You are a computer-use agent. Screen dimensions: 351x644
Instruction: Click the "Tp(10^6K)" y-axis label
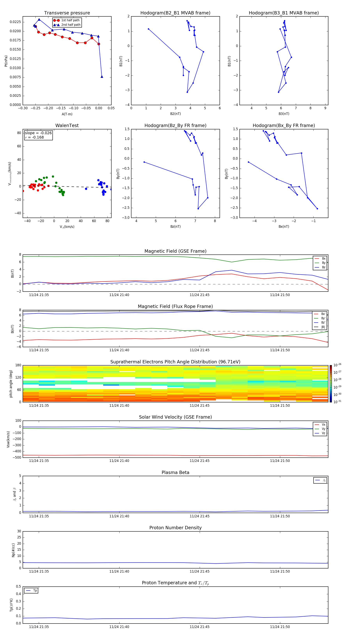coord(11,605)
